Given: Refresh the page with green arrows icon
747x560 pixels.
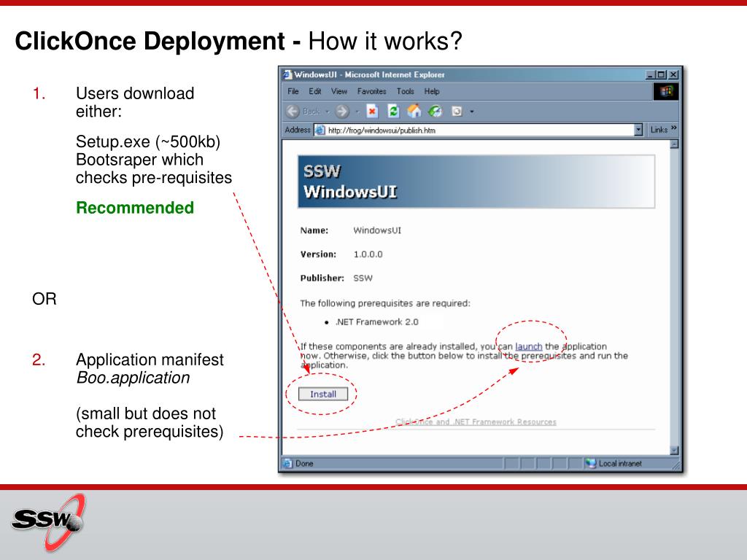Looking at the screenshot, I should [x=393, y=112].
